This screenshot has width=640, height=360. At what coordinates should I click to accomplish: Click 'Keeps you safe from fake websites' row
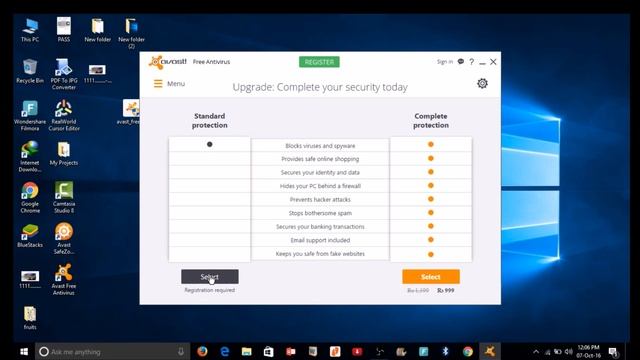320,253
